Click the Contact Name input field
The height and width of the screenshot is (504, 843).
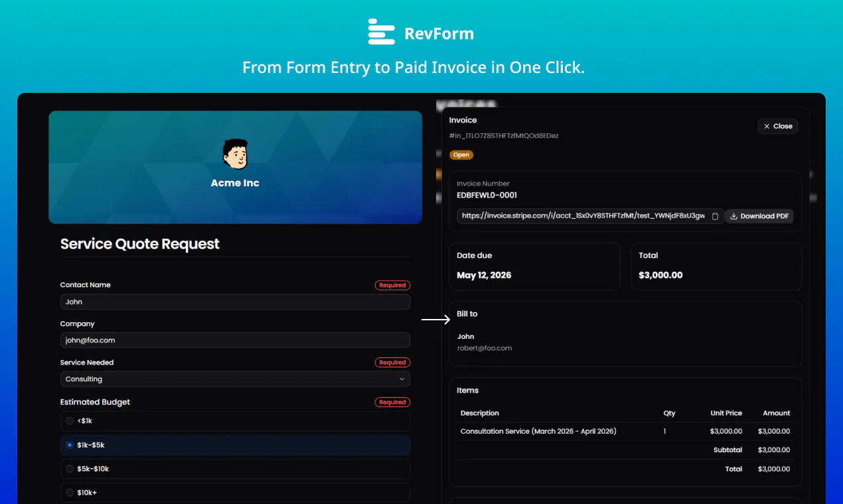[235, 302]
